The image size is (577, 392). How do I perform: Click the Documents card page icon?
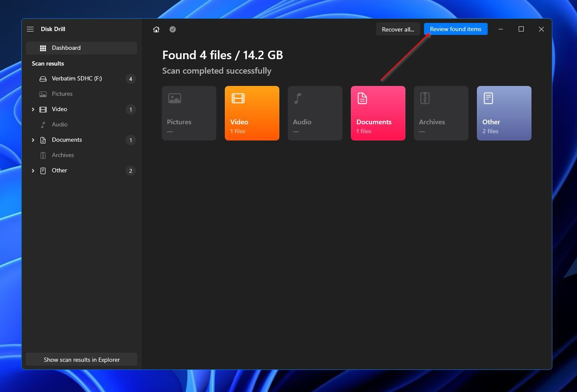pyautogui.click(x=362, y=98)
